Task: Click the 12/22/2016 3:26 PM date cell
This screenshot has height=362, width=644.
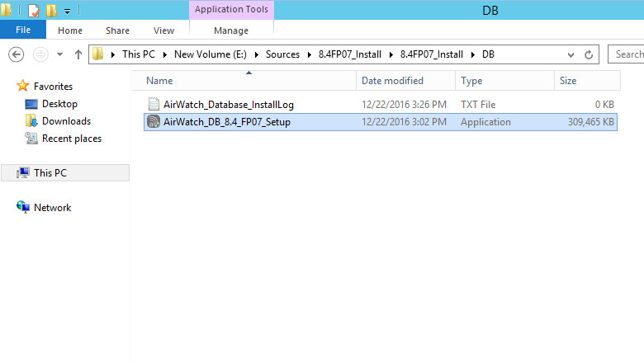Action: point(404,105)
